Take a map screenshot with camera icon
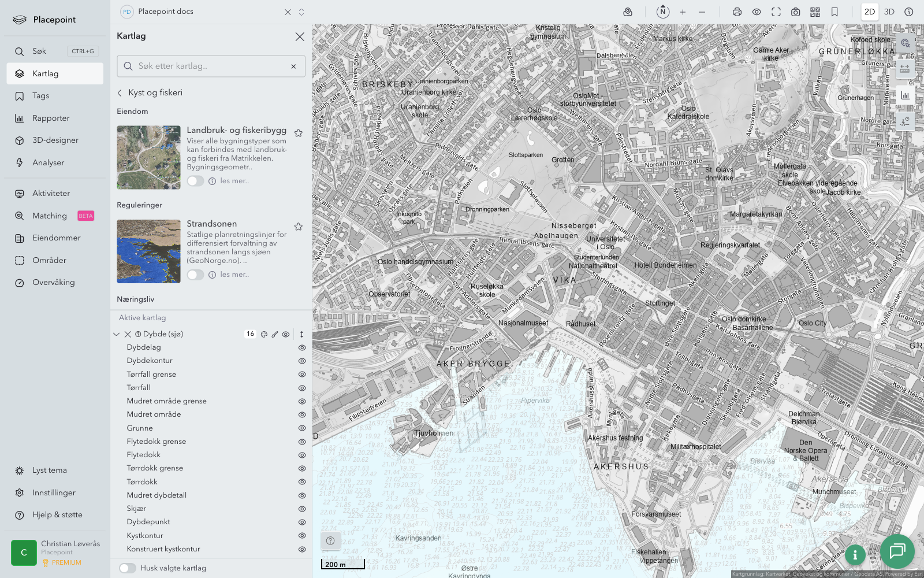The width and height of the screenshot is (924, 578). pos(796,12)
